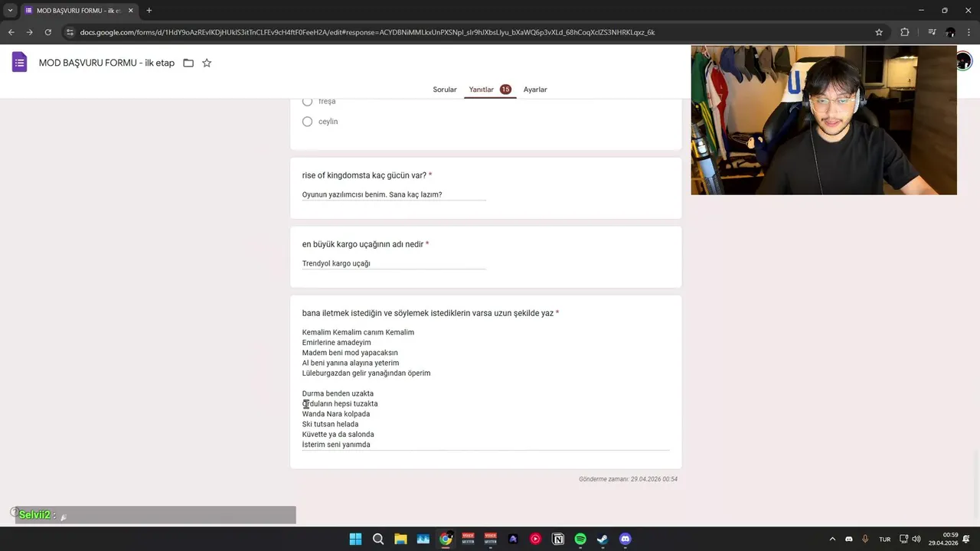
Task: Click the question 'rise of kingdomsta kaç gücün var?'
Action: click(364, 175)
